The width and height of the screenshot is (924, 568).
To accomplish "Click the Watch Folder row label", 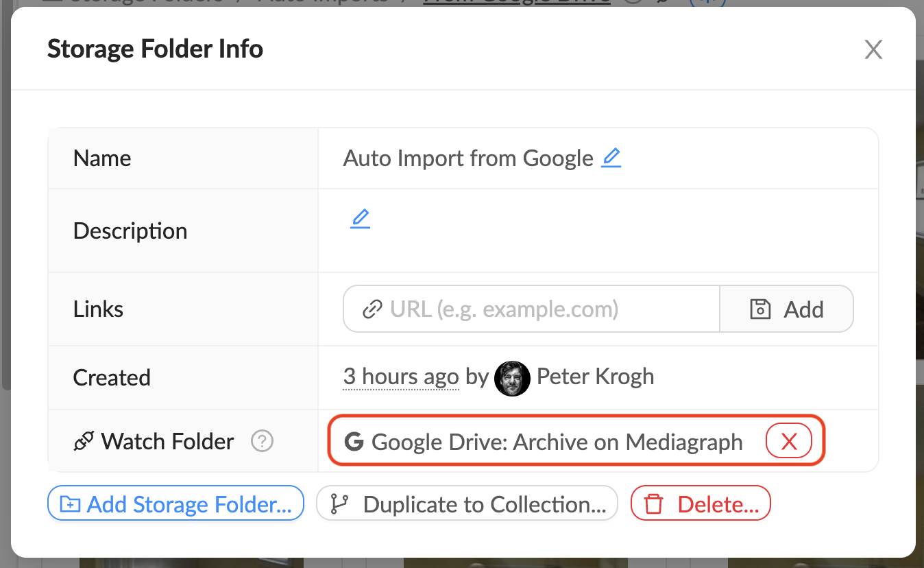I will (x=167, y=441).
